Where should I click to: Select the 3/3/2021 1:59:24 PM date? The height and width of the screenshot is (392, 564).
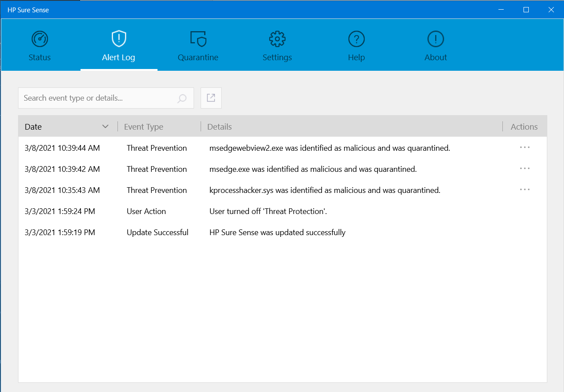60,211
